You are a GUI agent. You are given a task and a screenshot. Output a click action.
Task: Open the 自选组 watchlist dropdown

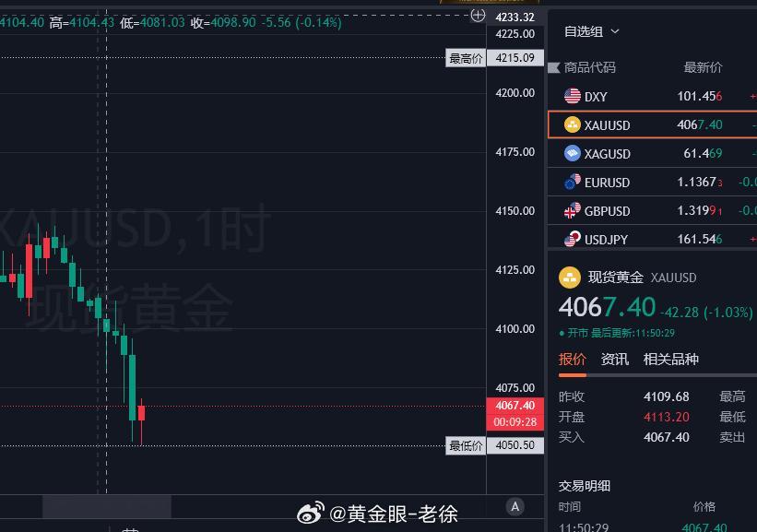point(591,32)
